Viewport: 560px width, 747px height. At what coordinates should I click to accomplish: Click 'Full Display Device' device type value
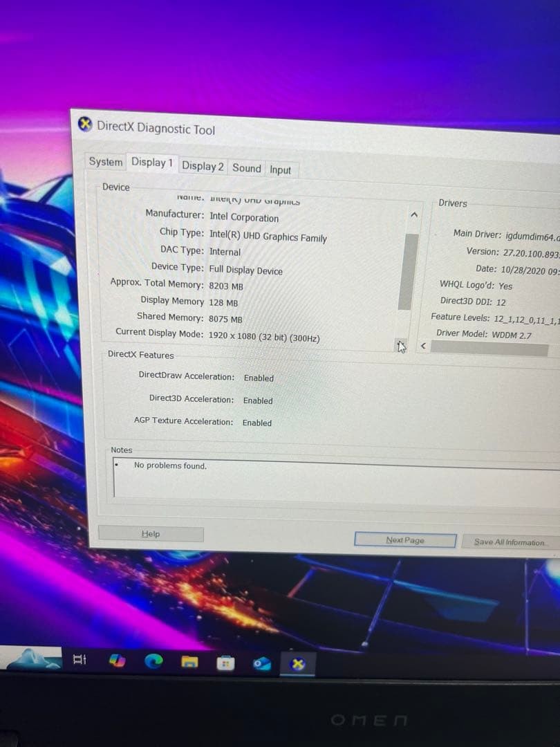click(245, 270)
